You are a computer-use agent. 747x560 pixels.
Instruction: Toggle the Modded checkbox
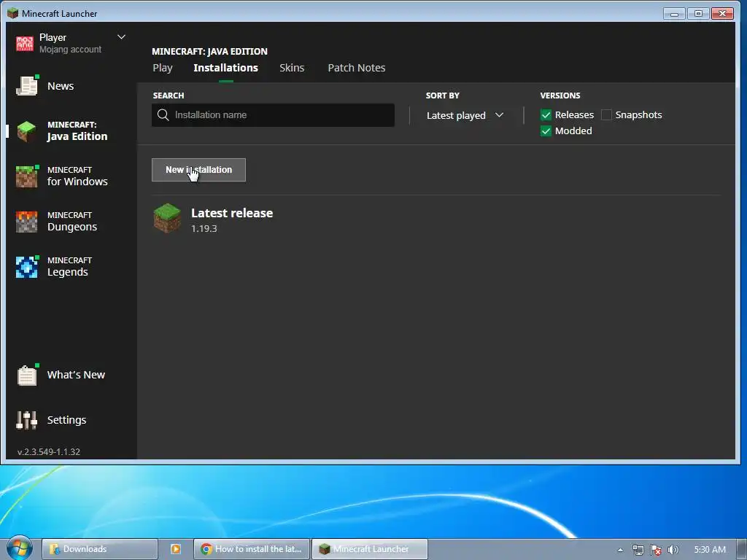tap(546, 131)
